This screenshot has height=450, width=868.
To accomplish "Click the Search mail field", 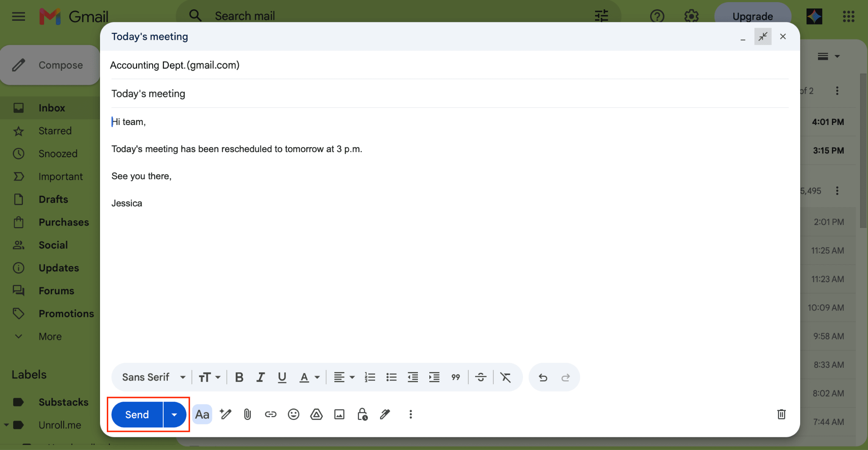I will (x=398, y=16).
